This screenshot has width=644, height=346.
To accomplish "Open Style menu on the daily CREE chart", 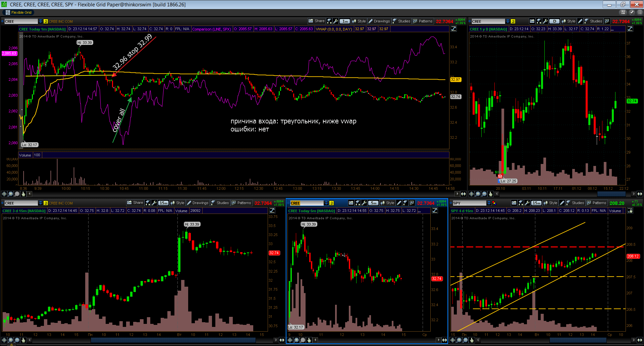I will pos(569,21).
